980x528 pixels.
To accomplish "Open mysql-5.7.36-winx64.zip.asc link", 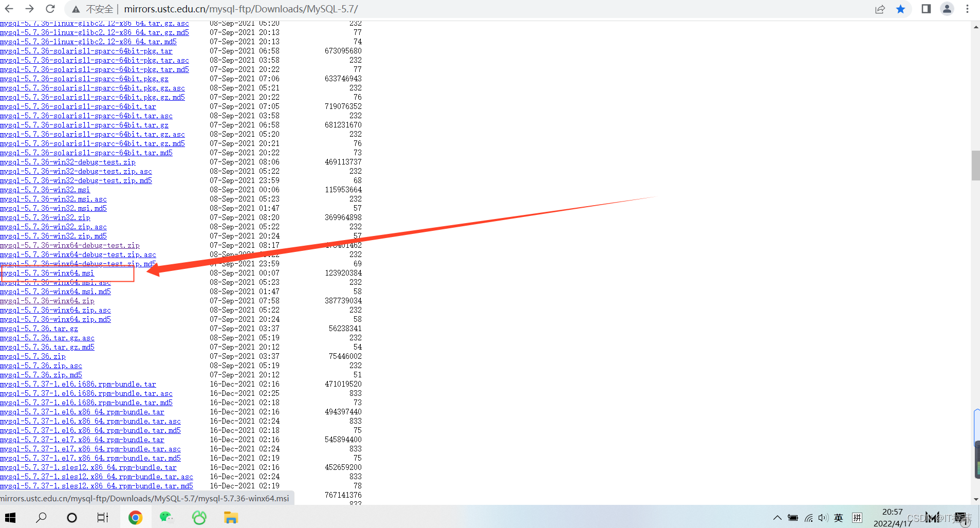I will [56, 310].
